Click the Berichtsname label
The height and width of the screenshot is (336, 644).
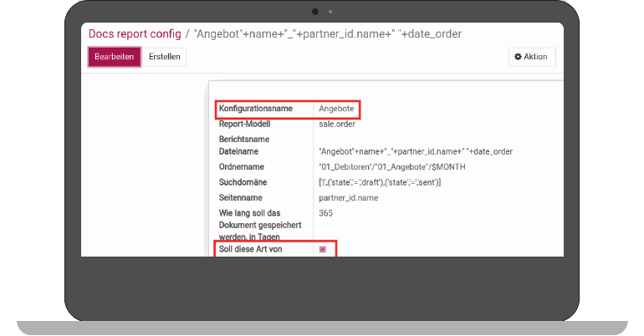245,139
